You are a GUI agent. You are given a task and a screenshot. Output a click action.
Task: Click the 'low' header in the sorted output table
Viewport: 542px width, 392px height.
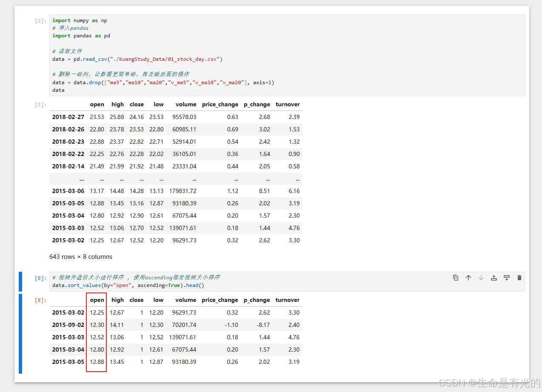[x=158, y=300]
